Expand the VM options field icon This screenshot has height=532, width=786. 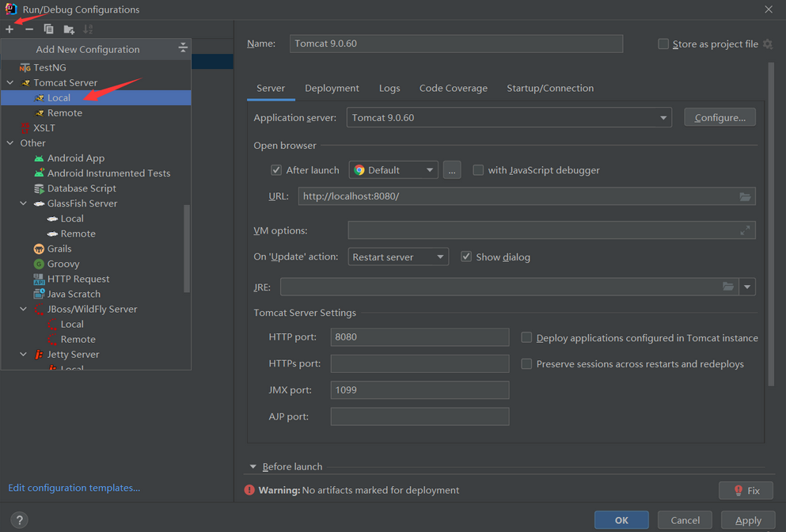745,230
